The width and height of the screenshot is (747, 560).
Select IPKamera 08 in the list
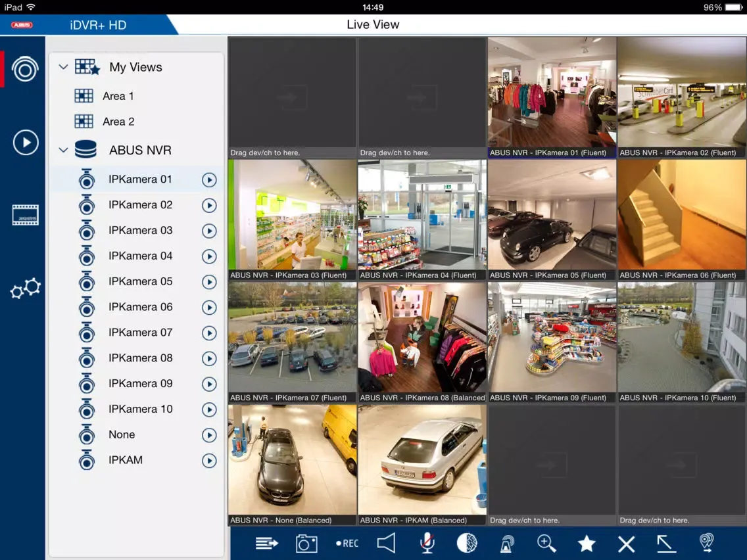point(136,358)
